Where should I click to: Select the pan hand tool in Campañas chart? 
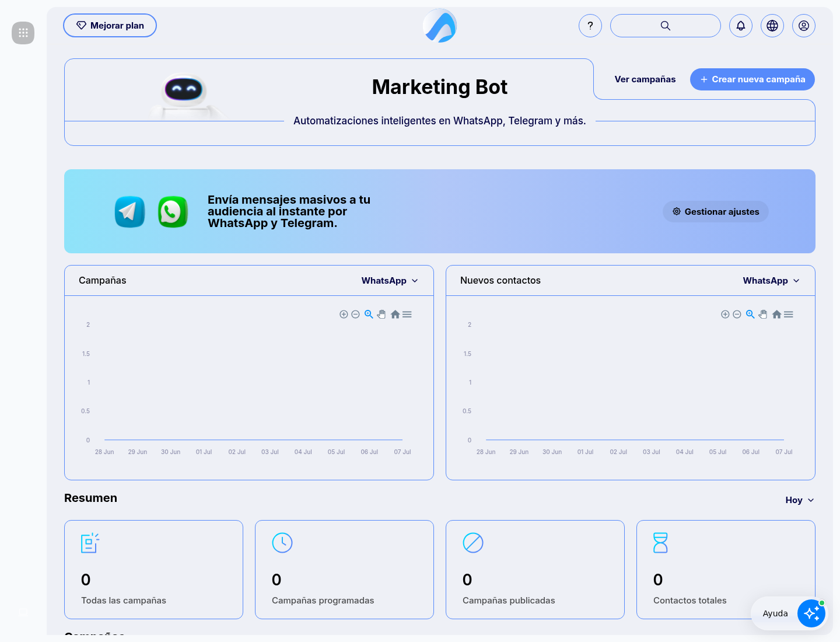tap(381, 314)
